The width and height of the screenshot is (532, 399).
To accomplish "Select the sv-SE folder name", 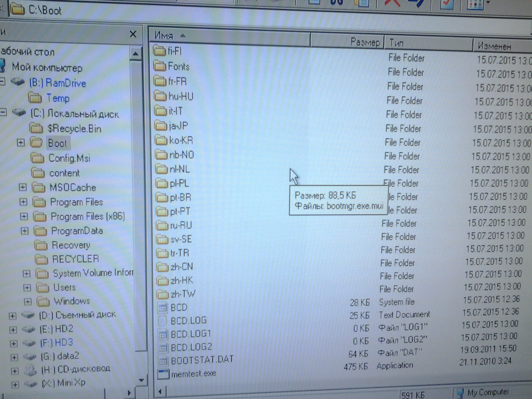I will click(x=181, y=239).
